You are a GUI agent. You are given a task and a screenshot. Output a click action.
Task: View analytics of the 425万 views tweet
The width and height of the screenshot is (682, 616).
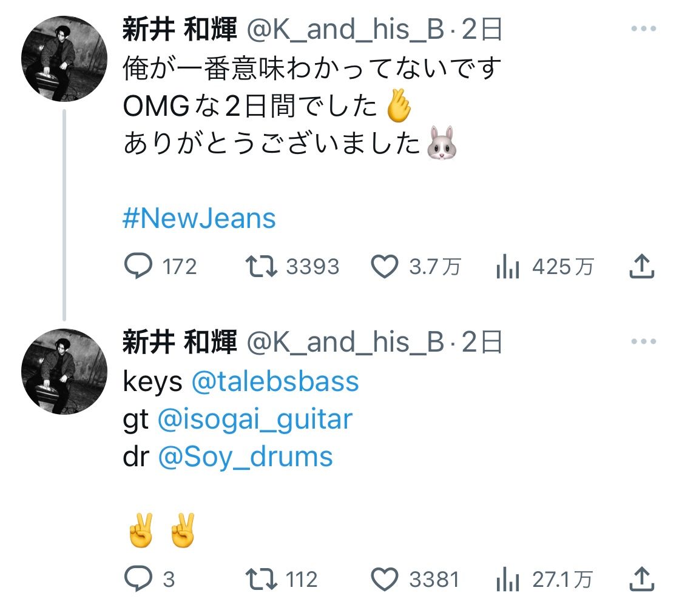click(x=507, y=267)
